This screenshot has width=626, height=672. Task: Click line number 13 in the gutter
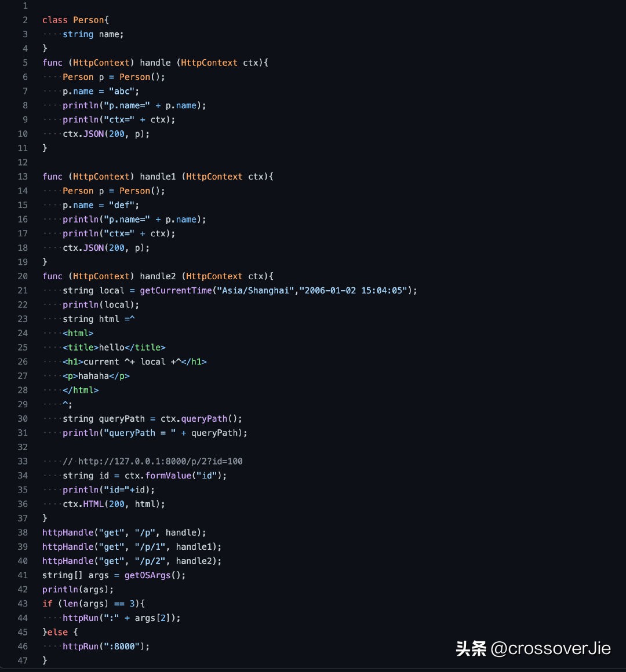coord(23,177)
